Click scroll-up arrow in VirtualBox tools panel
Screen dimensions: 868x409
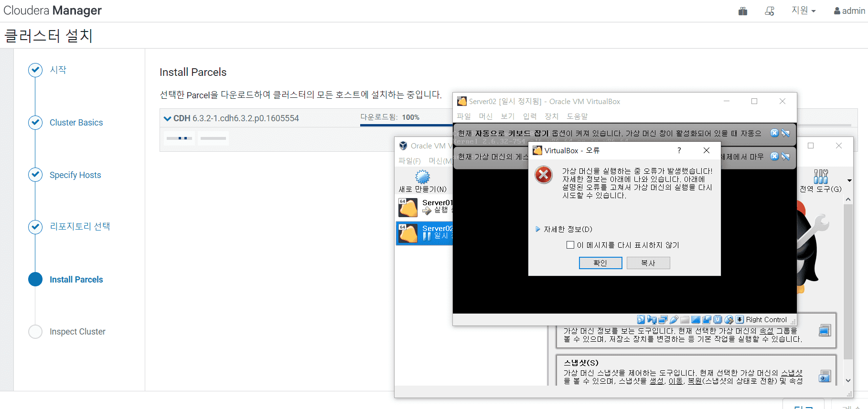[848, 199]
